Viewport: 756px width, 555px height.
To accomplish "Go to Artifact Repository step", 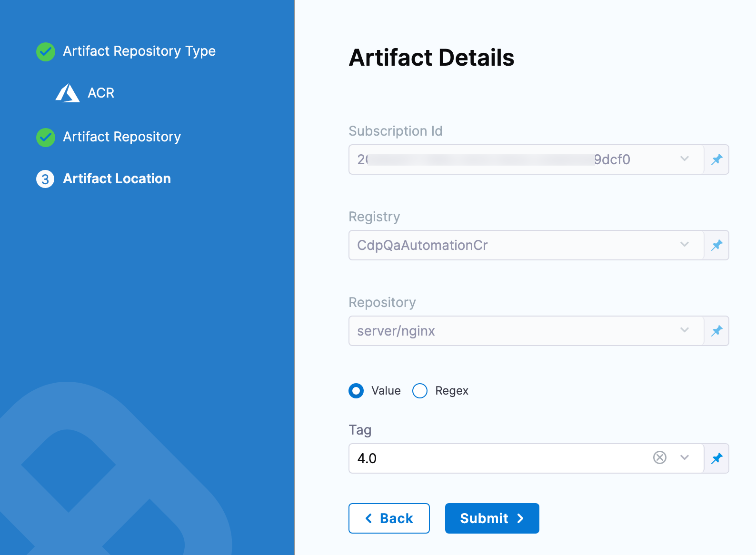I will (122, 137).
